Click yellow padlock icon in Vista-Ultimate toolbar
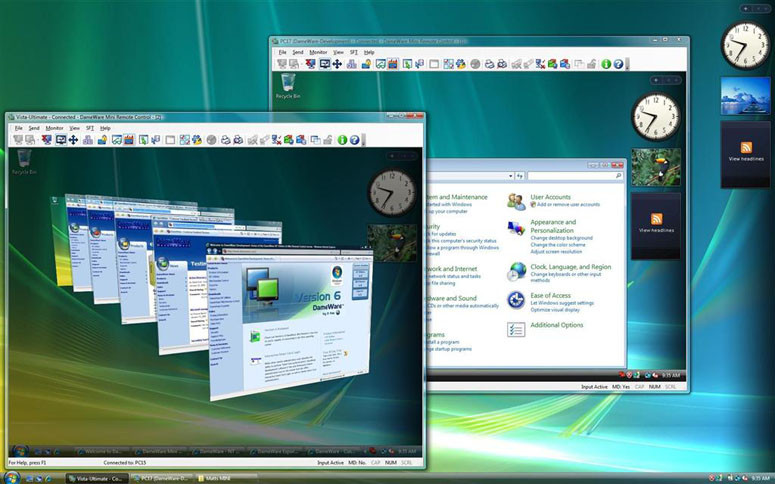775x484 pixels. (x=102, y=140)
